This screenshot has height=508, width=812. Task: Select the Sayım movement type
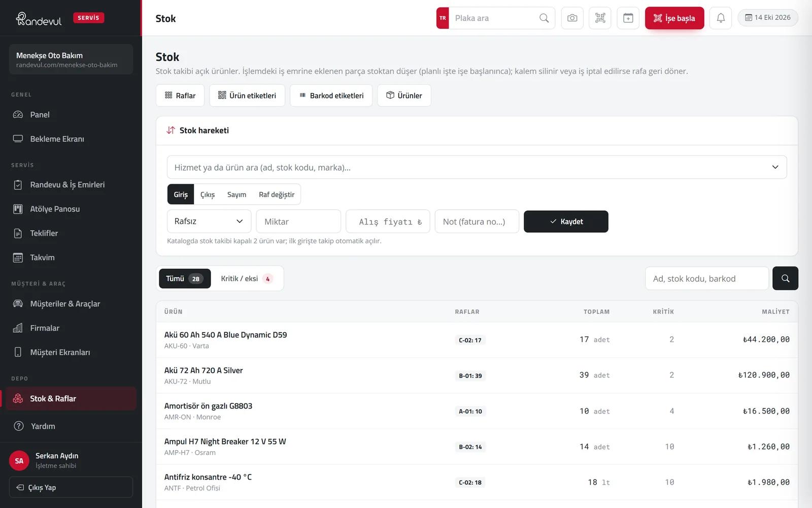236,195
